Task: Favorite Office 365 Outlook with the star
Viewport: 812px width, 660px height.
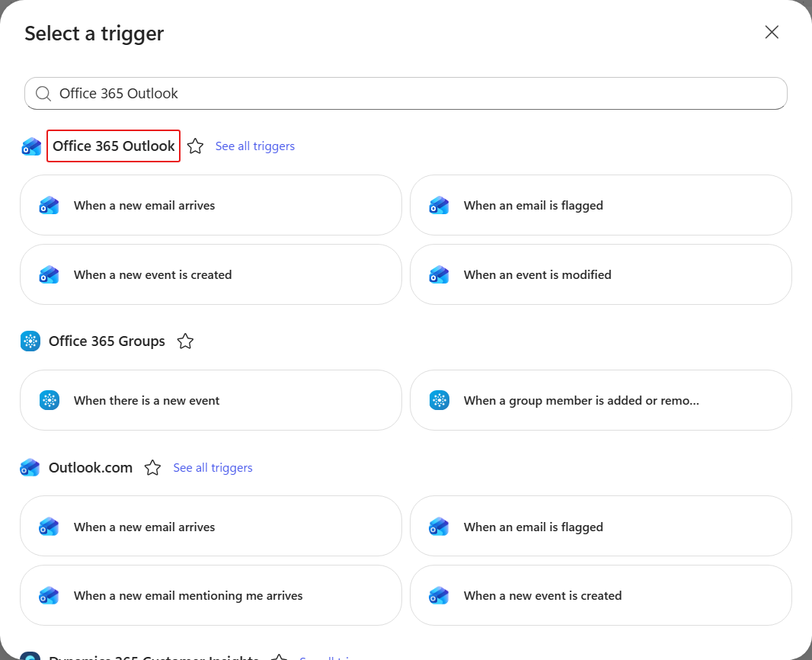Action: click(x=195, y=146)
